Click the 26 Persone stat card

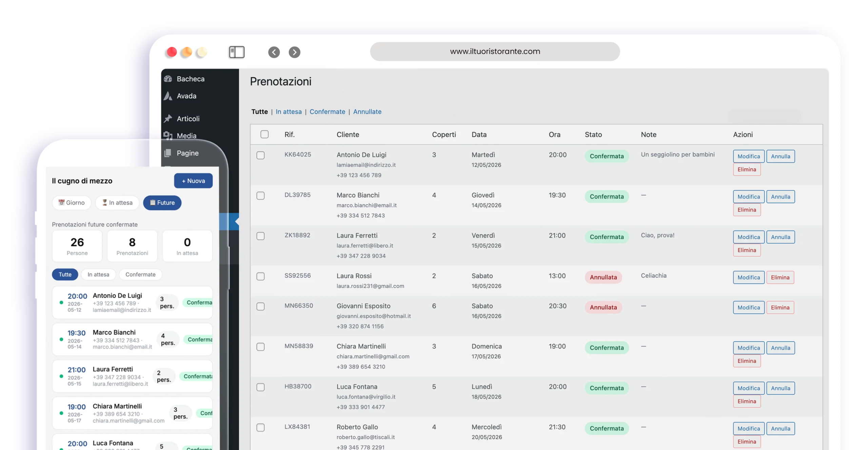pyautogui.click(x=77, y=246)
